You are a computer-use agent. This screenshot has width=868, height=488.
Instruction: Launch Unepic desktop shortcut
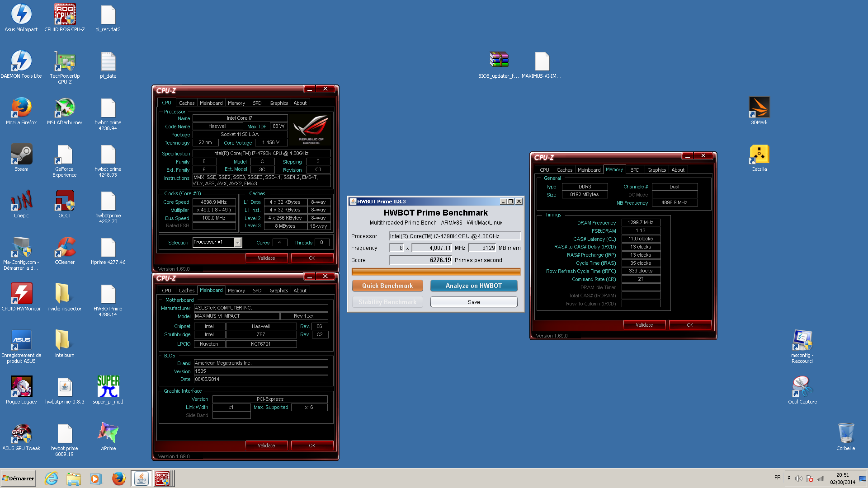click(21, 204)
